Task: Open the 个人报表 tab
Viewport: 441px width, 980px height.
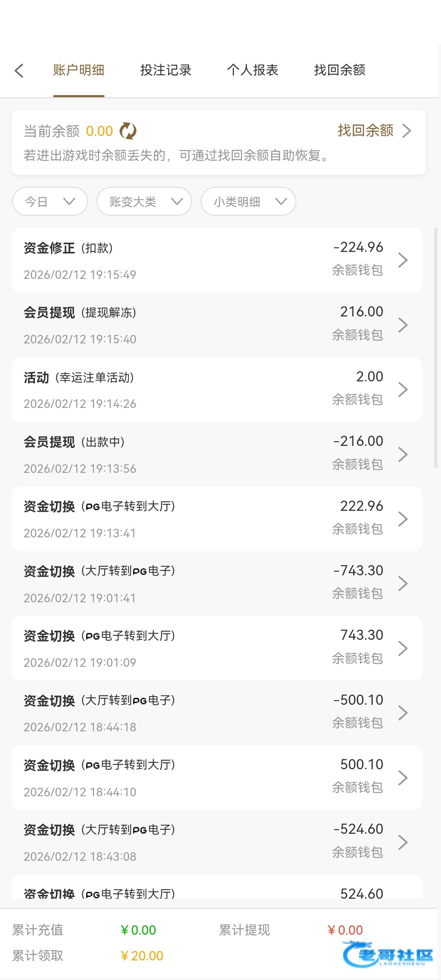Action: tap(253, 70)
